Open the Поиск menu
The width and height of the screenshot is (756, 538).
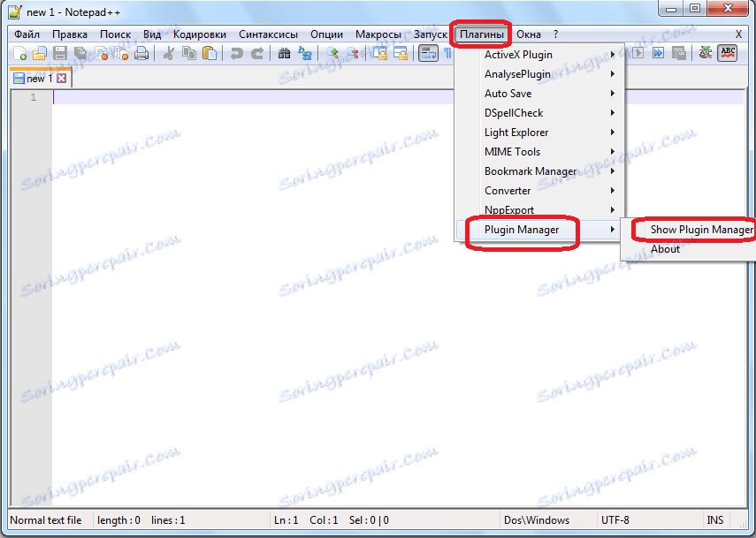[115, 34]
